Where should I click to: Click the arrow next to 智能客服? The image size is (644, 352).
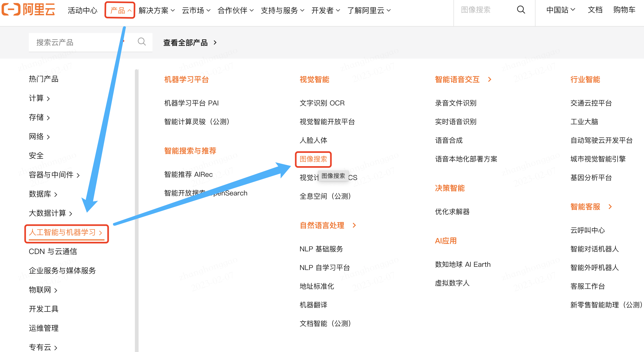(x=610, y=207)
